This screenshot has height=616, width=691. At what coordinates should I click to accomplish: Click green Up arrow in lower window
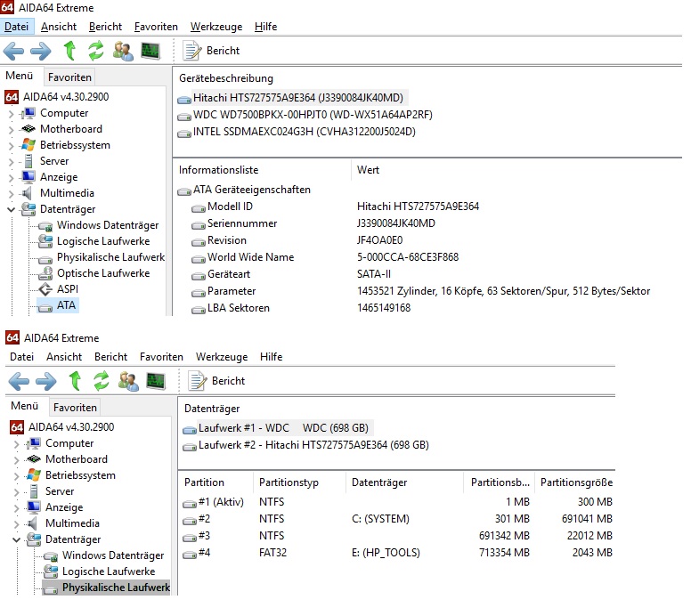click(75, 381)
